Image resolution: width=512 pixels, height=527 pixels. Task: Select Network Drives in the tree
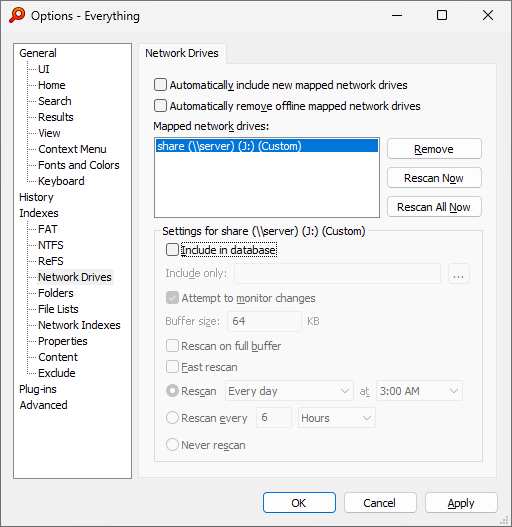tap(75, 277)
